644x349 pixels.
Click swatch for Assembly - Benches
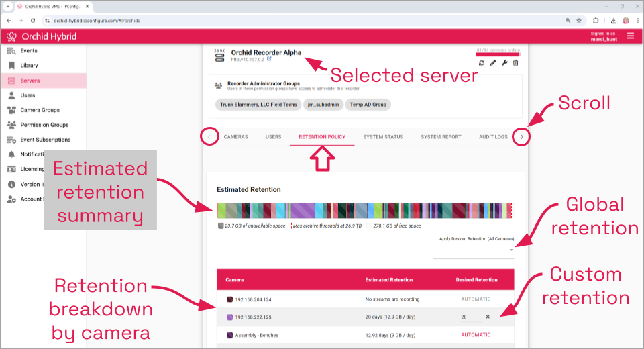(229, 335)
